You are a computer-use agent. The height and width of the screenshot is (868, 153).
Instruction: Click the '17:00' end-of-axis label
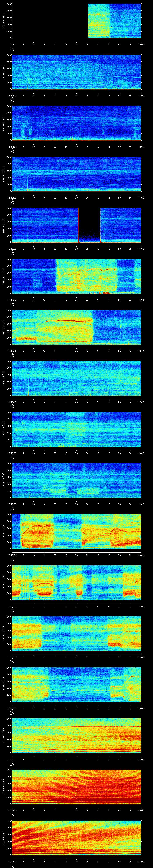[x=141, y=402]
